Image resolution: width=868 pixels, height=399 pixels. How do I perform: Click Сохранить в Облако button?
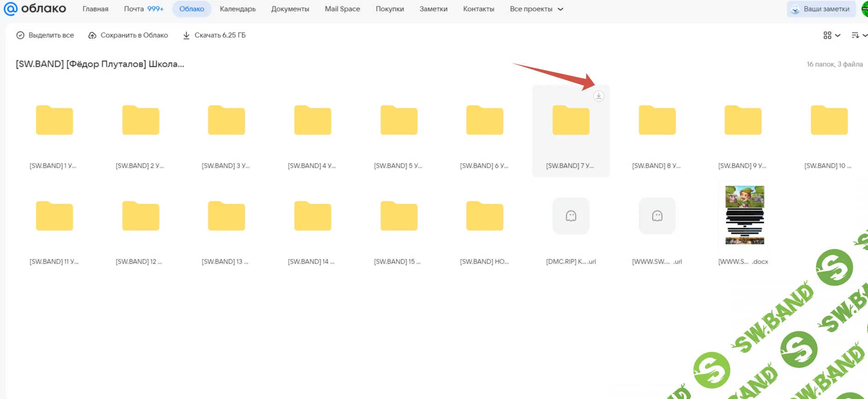click(x=128, y=35)
